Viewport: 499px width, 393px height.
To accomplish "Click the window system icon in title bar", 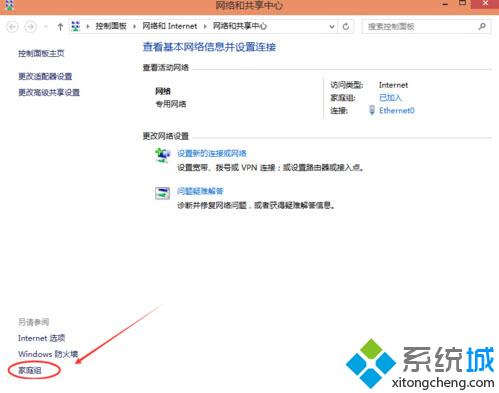I will click(x=9, y=5).
